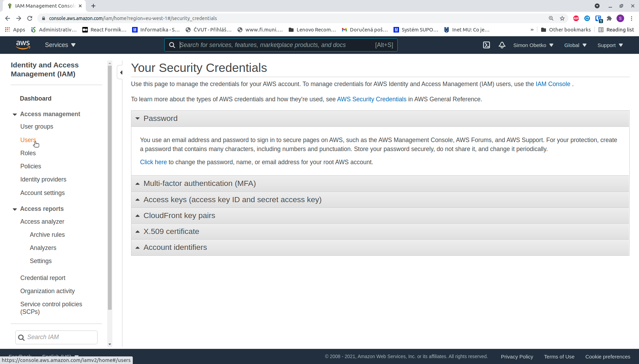Image resolution: width=639 pixels, height=364 pixels.
Task: Click the blue circular C extension icon
Action: coord(587,18)
